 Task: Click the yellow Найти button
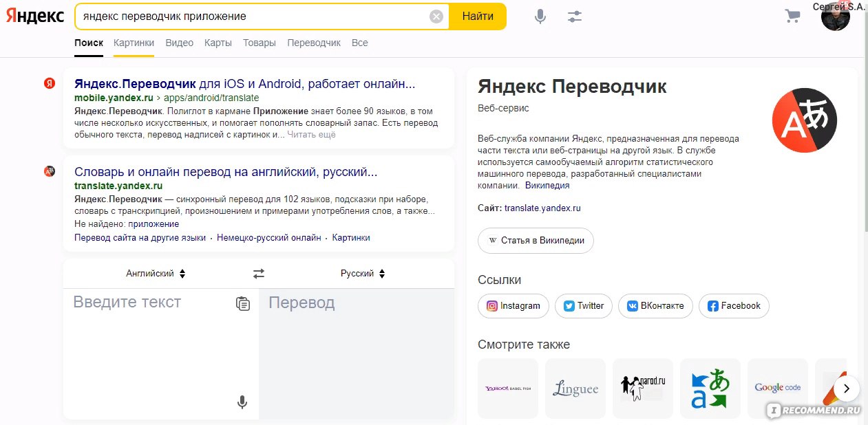coord(478,17)
